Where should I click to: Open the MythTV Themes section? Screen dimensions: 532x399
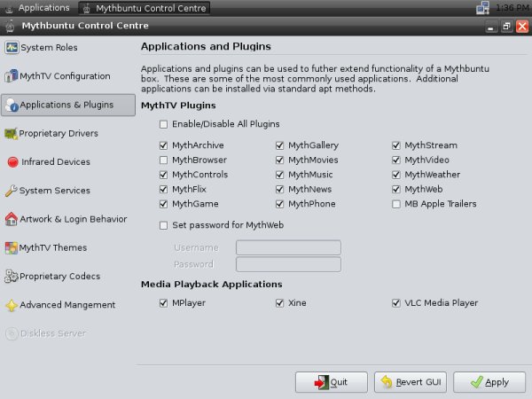click(x=68, y=247)
